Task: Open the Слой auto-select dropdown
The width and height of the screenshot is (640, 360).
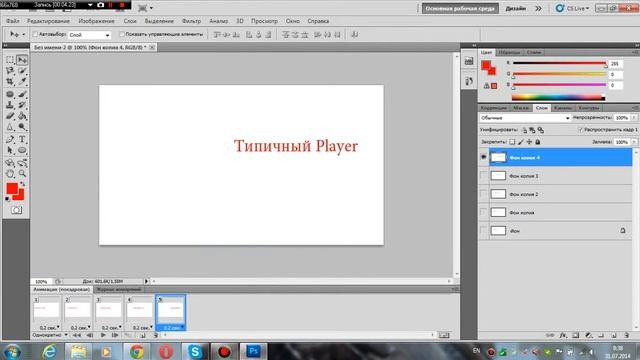Action: point(89,35)
